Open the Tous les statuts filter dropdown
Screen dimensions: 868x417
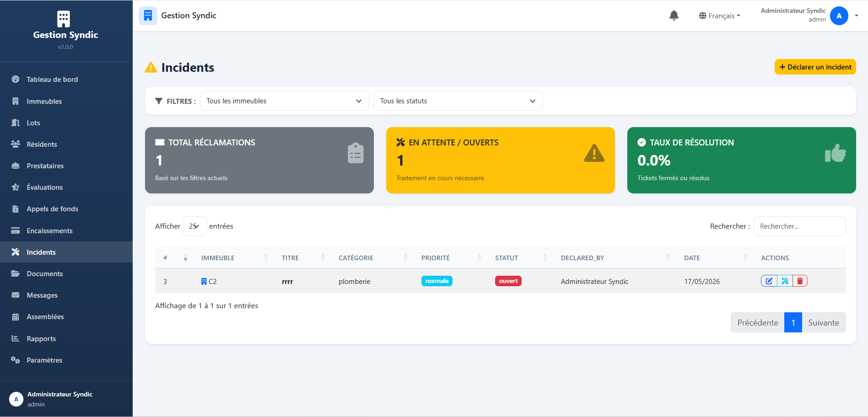coord(458,101)
